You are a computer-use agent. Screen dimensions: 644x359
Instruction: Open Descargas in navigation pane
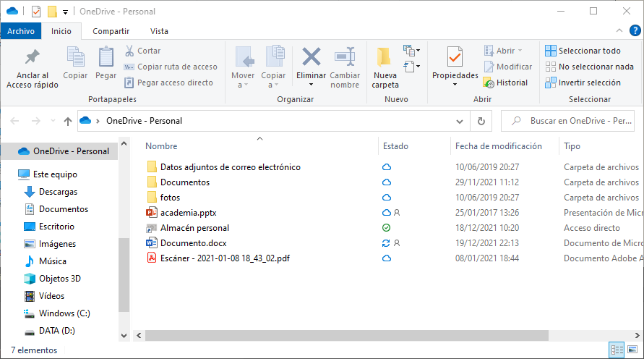tap(51, 192)
